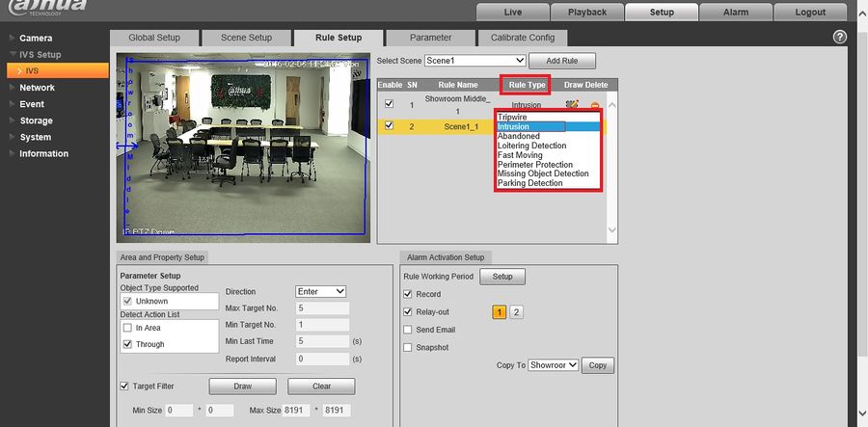
Task: Uncheck the Target Filter checkbox
Action: click(x=124, y=387)
